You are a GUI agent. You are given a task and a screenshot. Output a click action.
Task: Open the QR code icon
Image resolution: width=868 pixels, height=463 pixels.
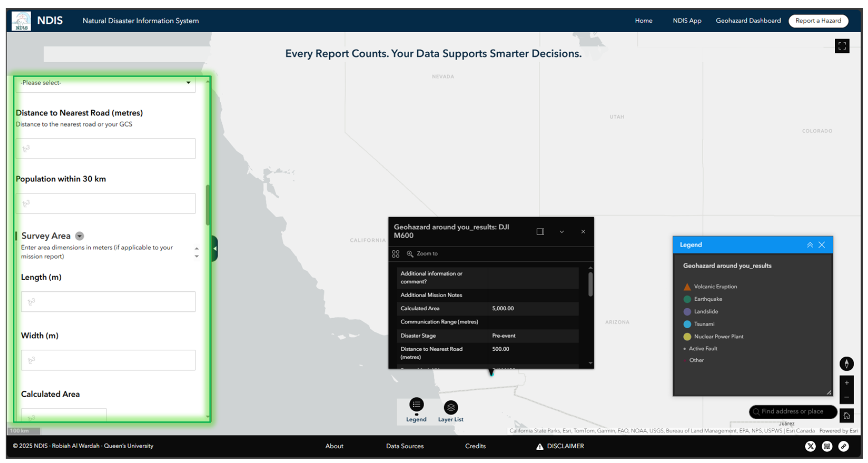[827, 446]
